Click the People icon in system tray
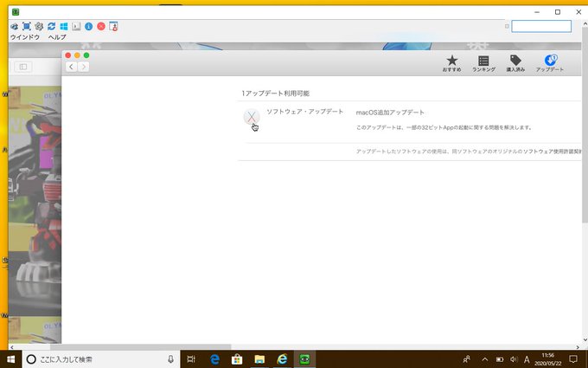This screenshot has height=368, width=588. [x=467, y=359]
